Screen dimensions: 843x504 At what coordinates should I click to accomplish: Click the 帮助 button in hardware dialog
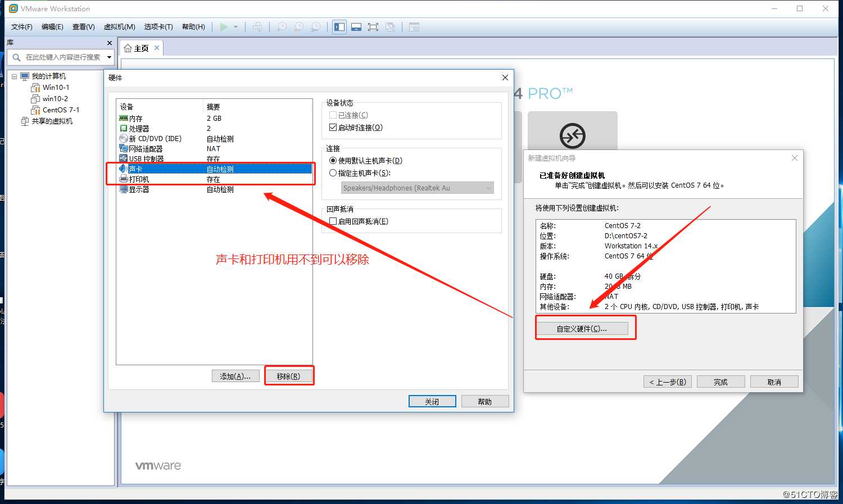coord(485,402)
